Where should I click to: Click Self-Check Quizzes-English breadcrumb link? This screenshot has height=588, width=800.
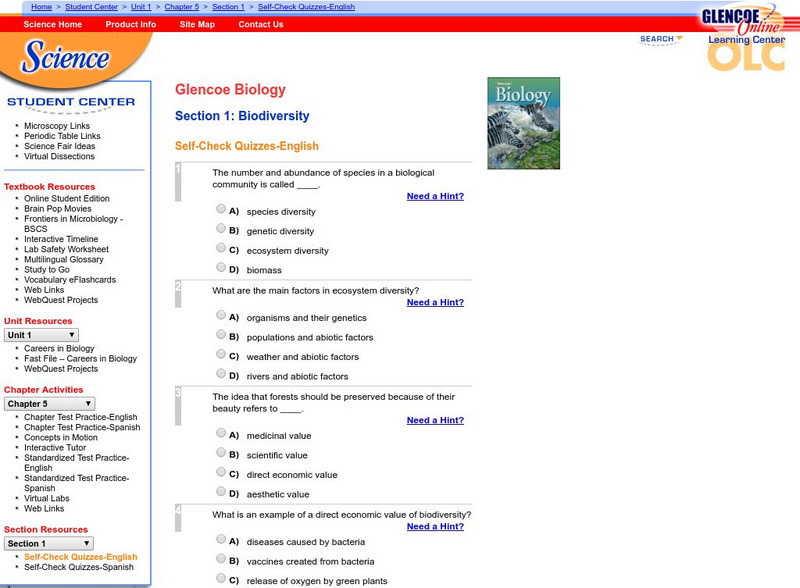click(x=306, y=7)
